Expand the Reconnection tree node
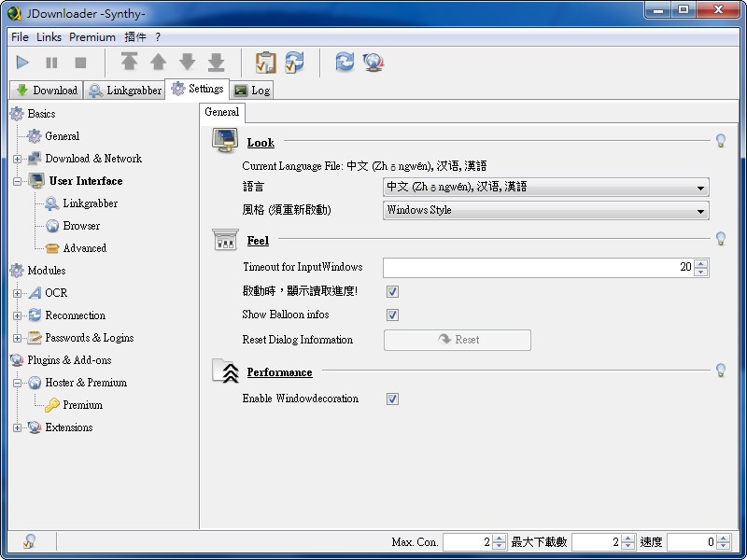747x560 pixels. [x=18, y=315]
